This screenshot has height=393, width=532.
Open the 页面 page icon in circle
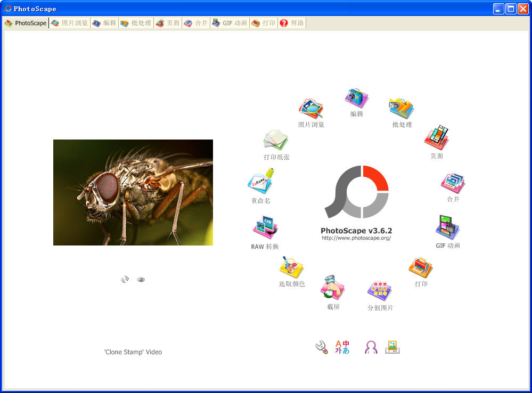pos(437,138)
